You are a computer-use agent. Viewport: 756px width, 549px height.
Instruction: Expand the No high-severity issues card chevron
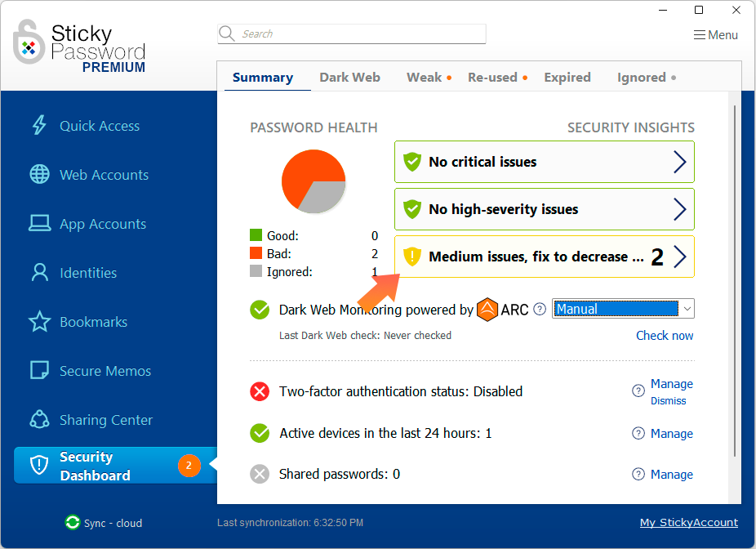coord(680,209)
